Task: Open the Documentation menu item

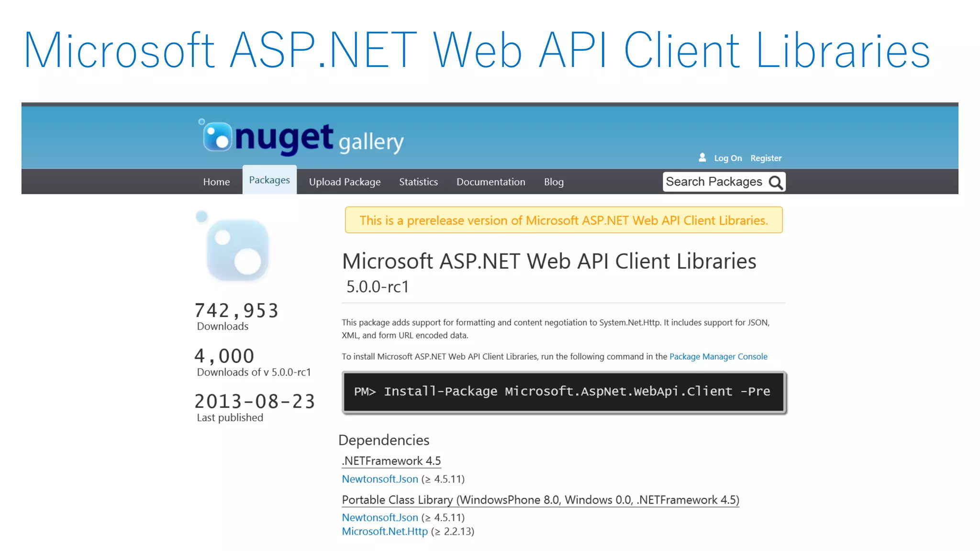Action: tap(490, 182)
